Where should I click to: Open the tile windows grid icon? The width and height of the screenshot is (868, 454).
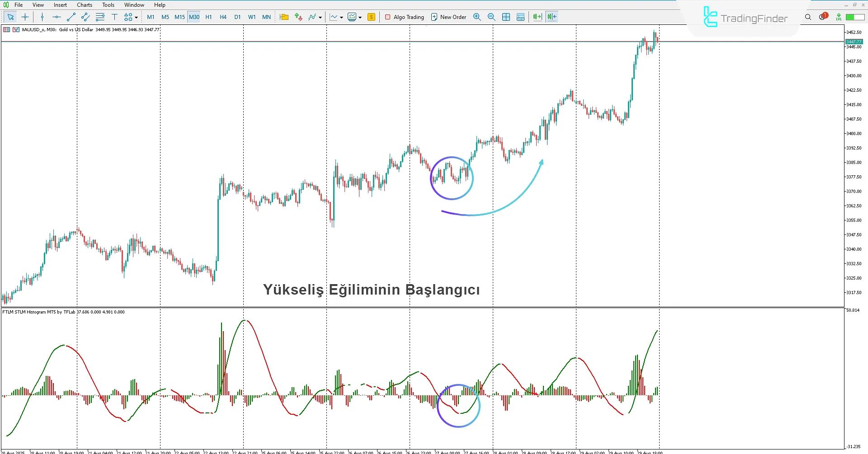coord(506,17)
